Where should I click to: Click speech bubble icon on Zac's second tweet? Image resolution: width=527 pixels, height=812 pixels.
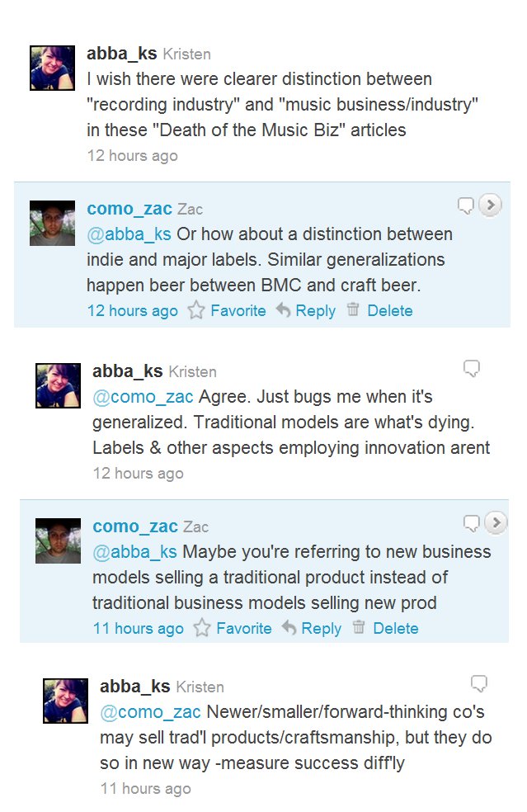tap(472, 524)
